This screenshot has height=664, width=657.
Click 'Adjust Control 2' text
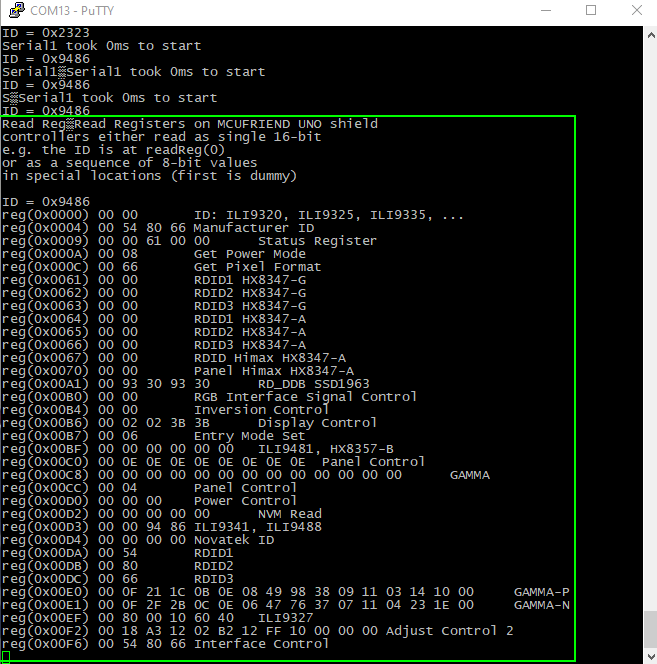click(x=449, y=631)
